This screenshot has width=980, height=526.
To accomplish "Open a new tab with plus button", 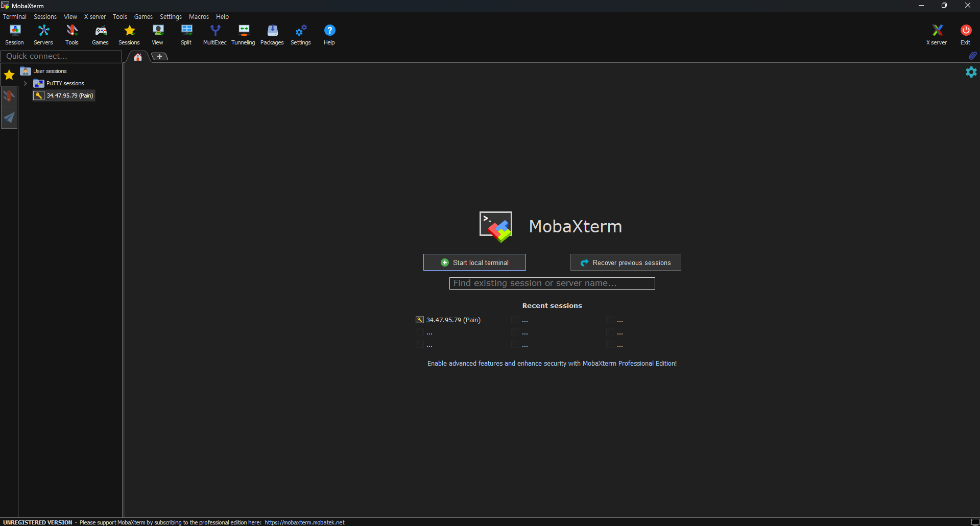I will tap(159, 57).
